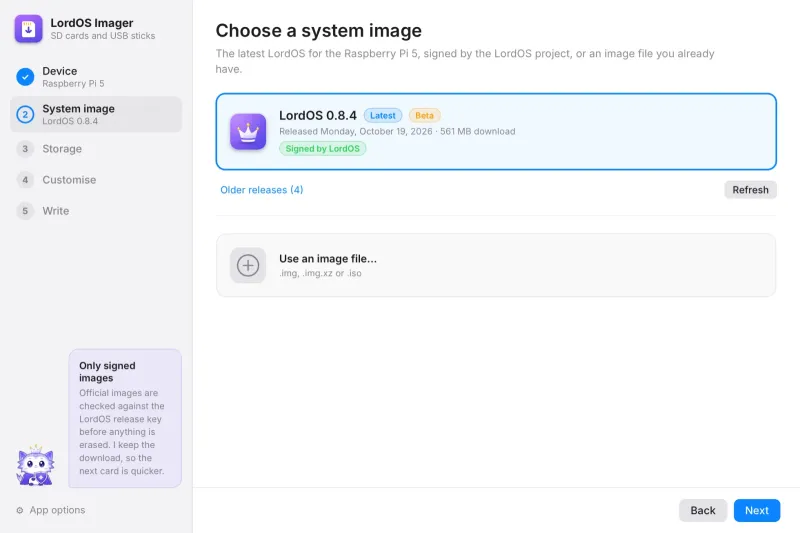Screen dimensions: 800x533
Task: Click the blue checkmark beside Device step
Action: [25, 77]
